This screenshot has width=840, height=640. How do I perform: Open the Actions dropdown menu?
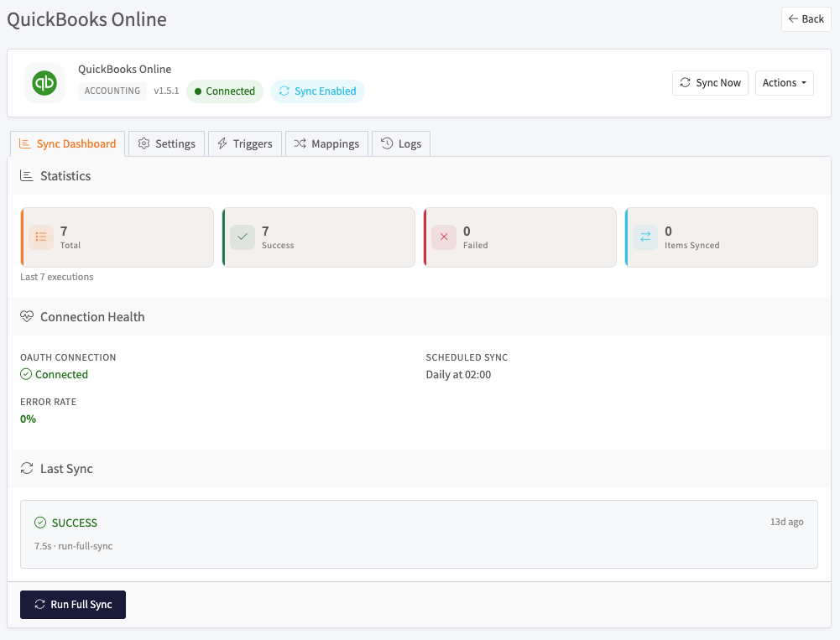pos(785,83)
